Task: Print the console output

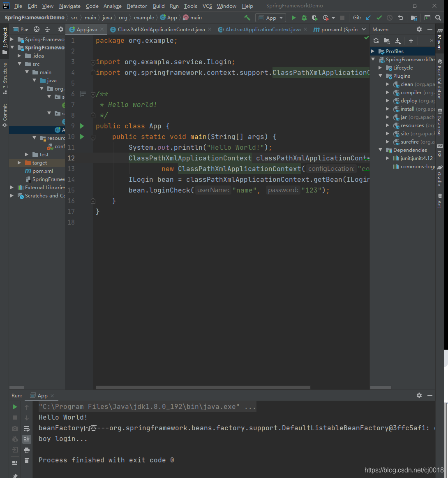Action: click(x=27, y=450)
